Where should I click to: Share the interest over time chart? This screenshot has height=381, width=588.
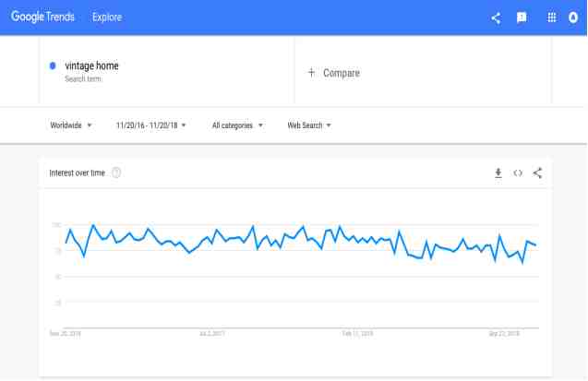(x=537, y=173)
